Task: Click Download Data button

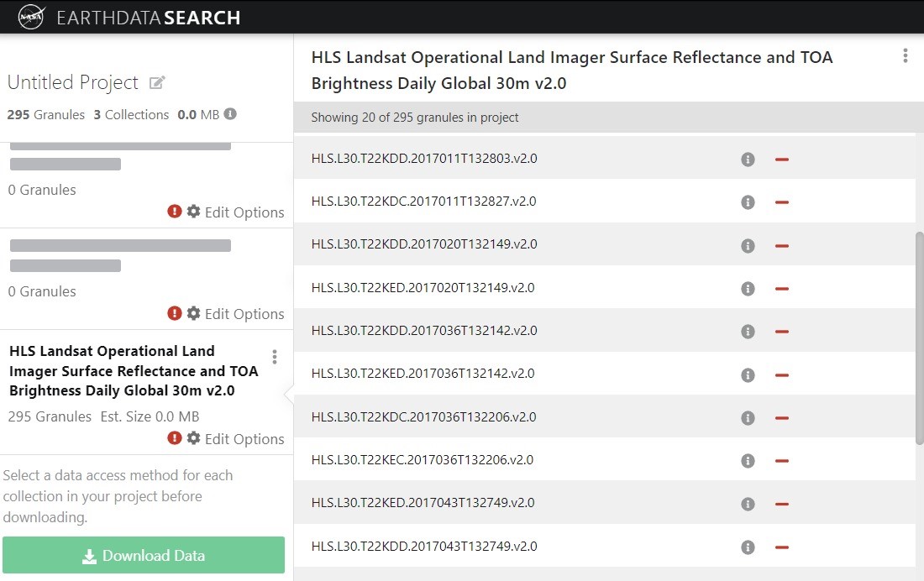Action: (x=143, y=555)
